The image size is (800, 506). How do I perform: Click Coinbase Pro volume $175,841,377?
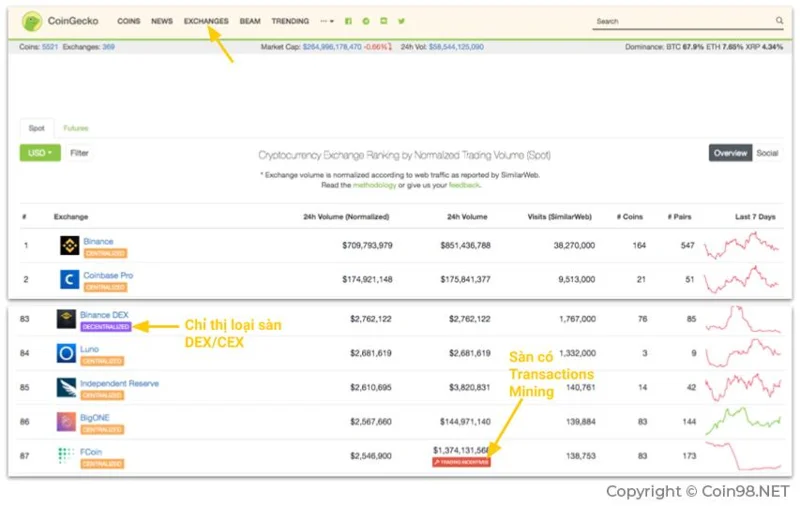(x=465, y=279)
